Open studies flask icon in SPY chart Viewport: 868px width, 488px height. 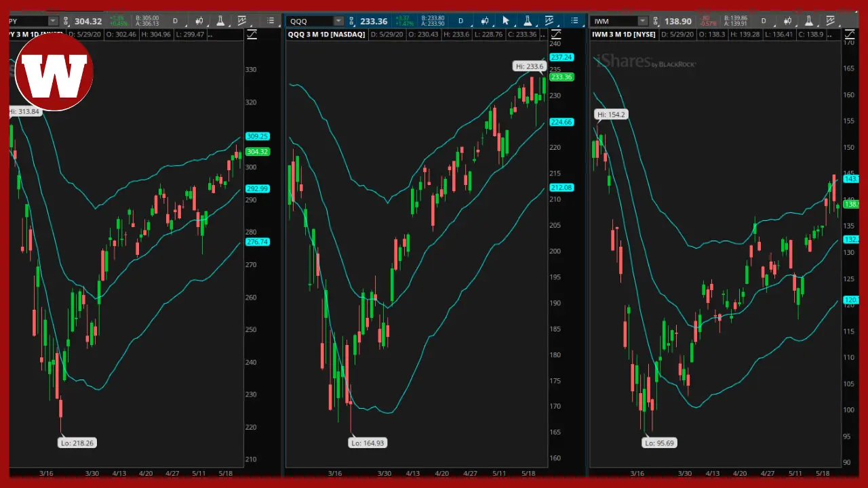pos(220,21)
